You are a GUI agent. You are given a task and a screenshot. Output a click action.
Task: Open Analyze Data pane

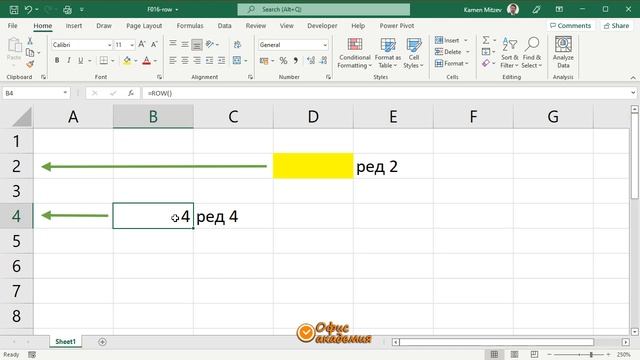[563, 52]
